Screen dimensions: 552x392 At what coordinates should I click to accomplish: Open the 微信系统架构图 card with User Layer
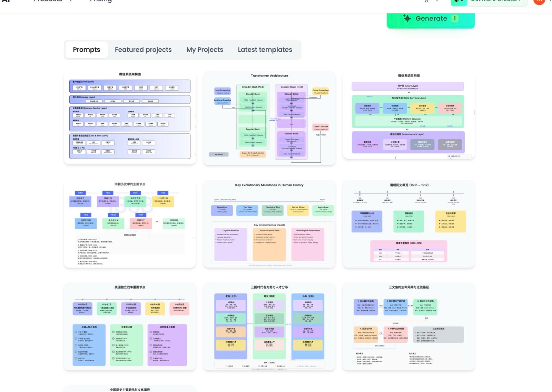pyautogui.click(x=408, y=115)
